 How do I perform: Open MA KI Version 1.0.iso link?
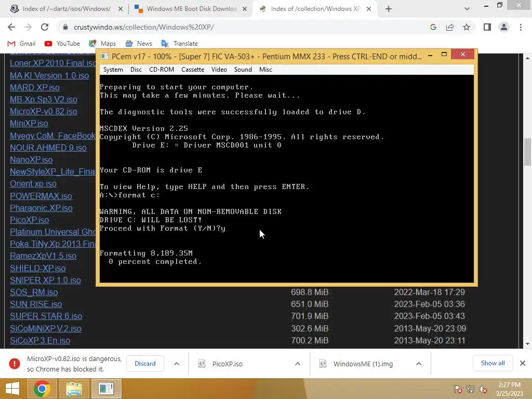(x=49, y=75)
